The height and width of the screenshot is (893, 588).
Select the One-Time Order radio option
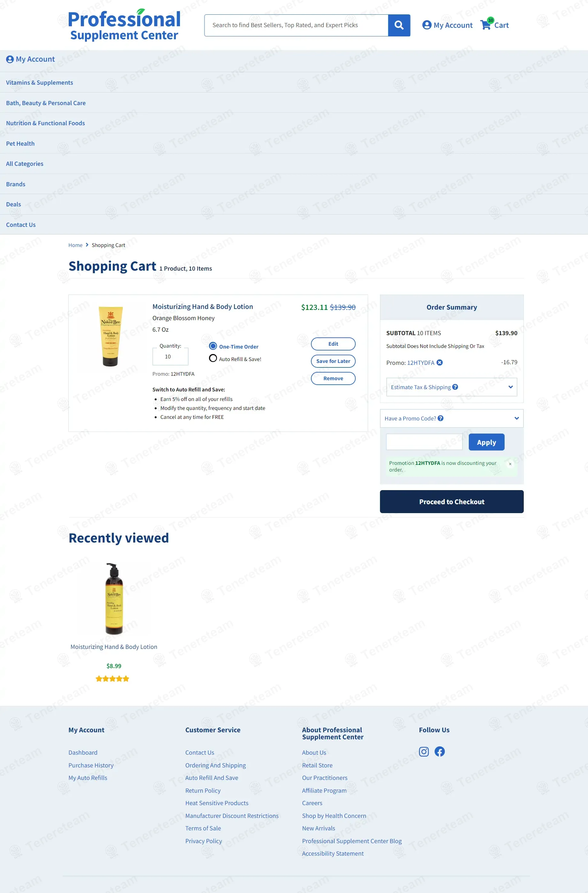[x=213, y=346]
